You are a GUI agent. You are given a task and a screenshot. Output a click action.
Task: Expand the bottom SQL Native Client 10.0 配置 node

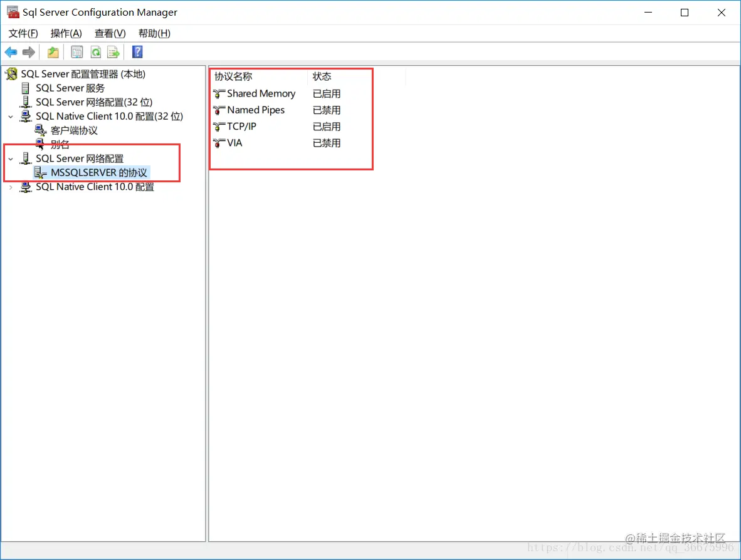[11, 187]
